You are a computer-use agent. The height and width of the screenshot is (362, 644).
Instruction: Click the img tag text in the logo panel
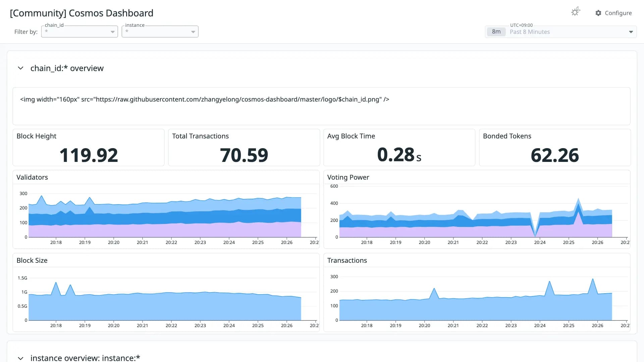pos(205,100)
